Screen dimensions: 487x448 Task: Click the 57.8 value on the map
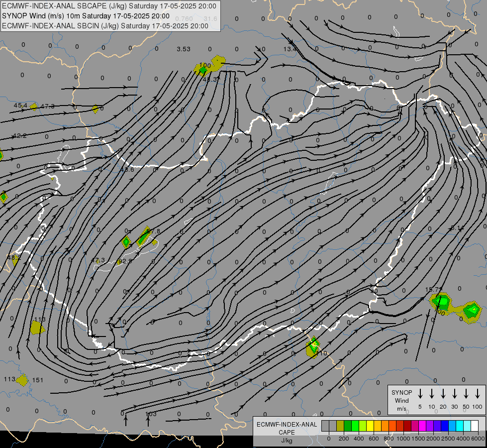[x=154, y=231]
